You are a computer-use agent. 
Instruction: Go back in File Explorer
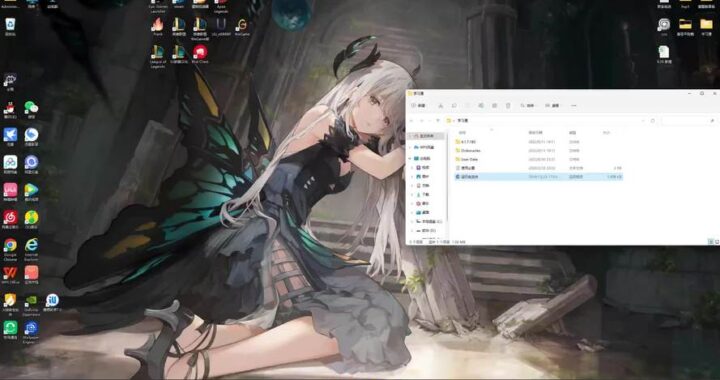point(411,121)
